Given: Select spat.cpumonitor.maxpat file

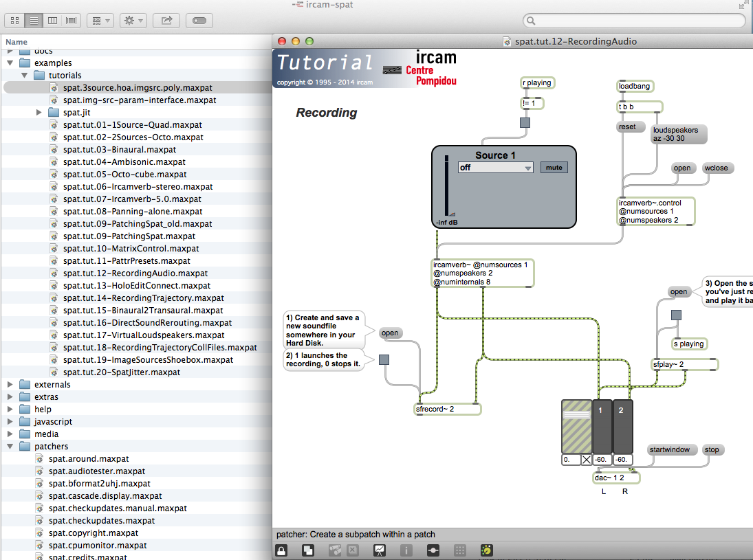Looking at the screenshot, I should tap(98, 545).
